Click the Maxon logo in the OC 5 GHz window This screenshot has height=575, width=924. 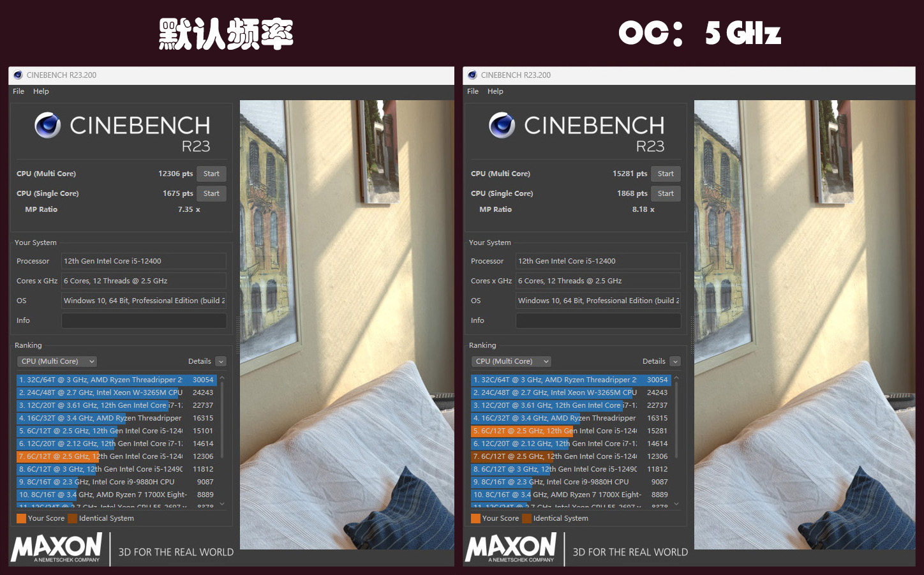click(x=511, y=549)
